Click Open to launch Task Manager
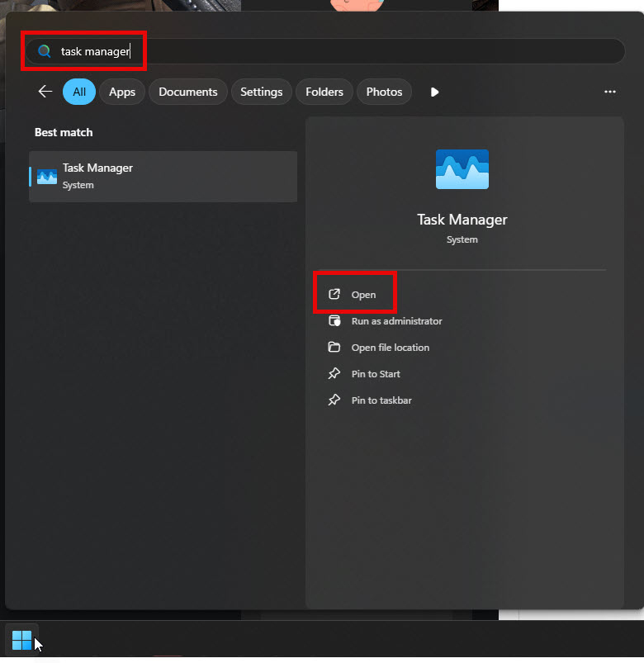The width and height of the screenshot is (644, 663). pos(363,294)
